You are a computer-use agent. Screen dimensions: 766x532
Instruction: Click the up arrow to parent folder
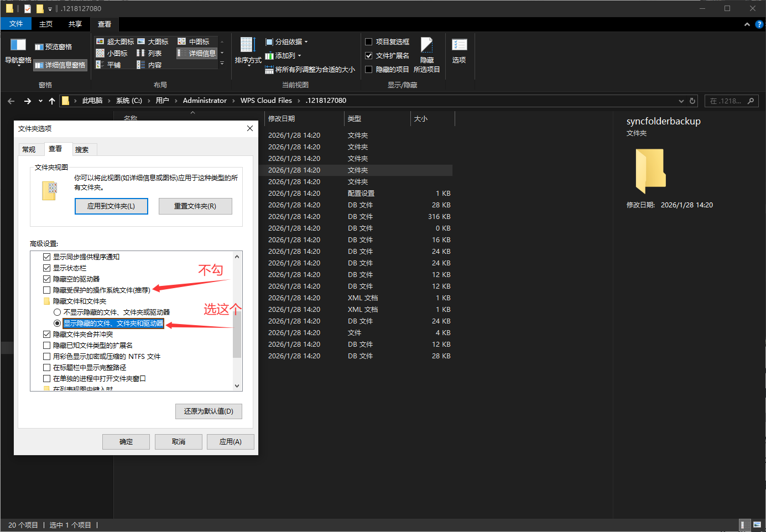[x=52, y=101]
